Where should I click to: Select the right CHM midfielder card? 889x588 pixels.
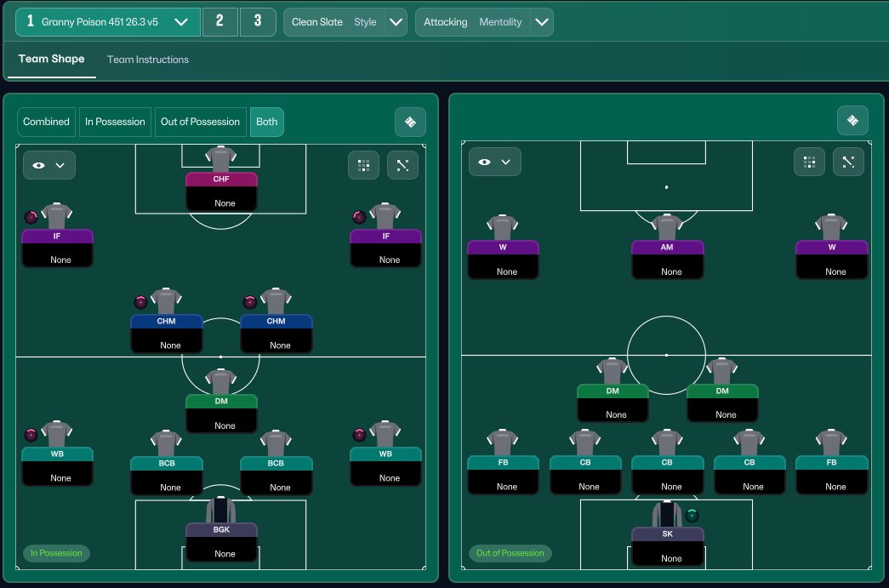276,334
